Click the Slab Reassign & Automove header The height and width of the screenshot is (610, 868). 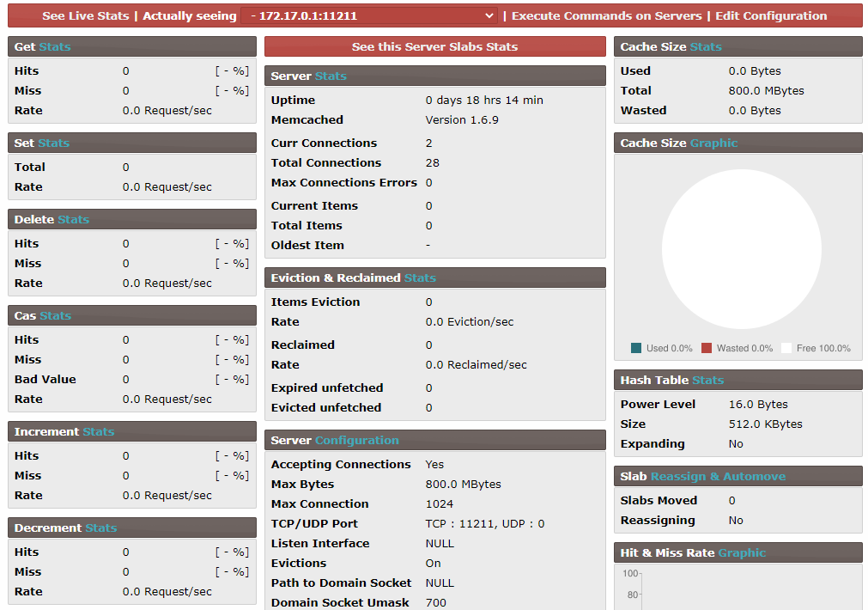coord(737,476)
